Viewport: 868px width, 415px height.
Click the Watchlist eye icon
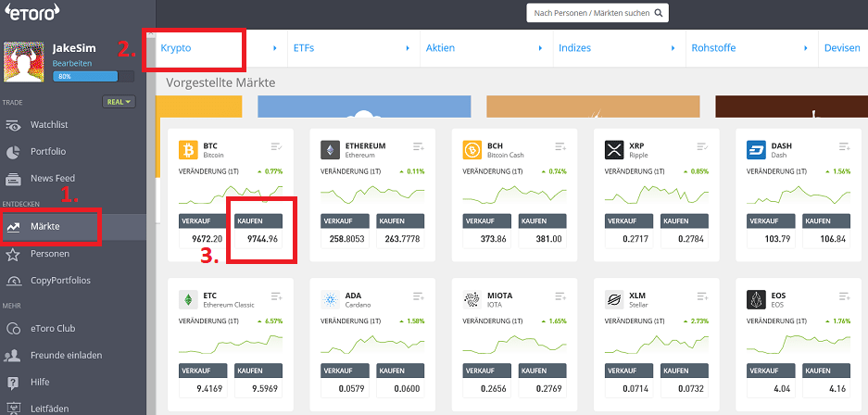[13, 125]
